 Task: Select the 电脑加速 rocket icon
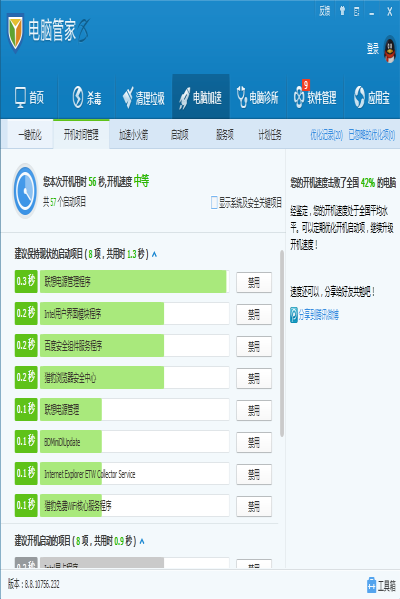pyautogui.click(x=185, y=98)
